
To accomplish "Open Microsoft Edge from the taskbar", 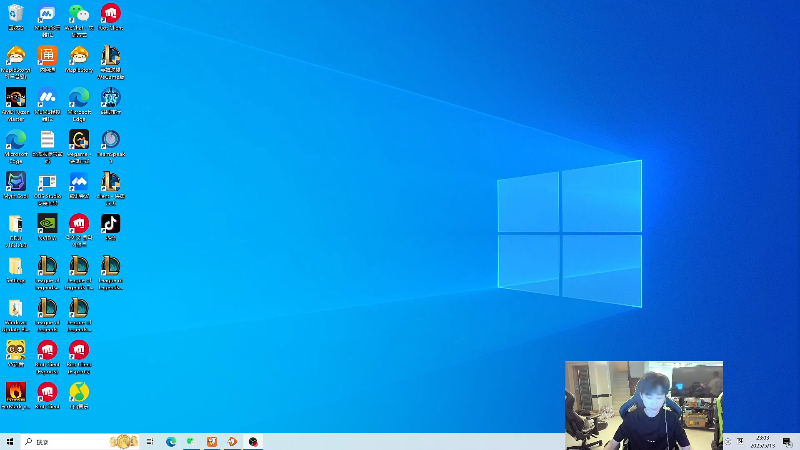I will tap(171, 441).
